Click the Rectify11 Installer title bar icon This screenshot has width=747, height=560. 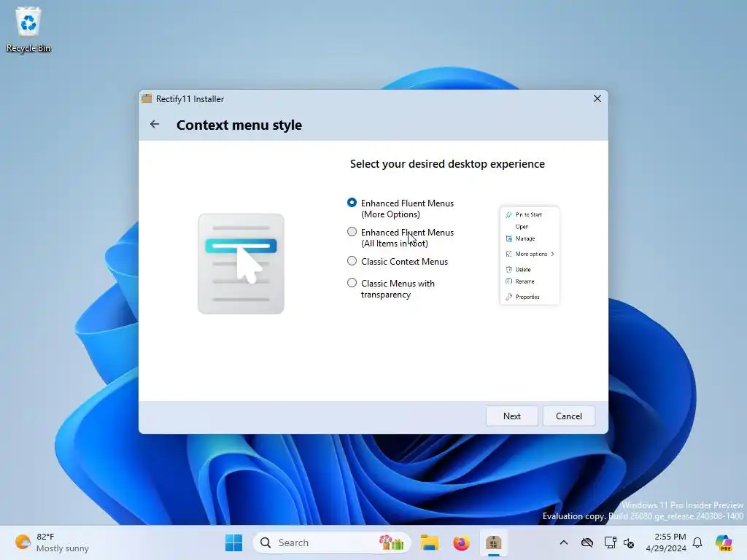(147, 98)
